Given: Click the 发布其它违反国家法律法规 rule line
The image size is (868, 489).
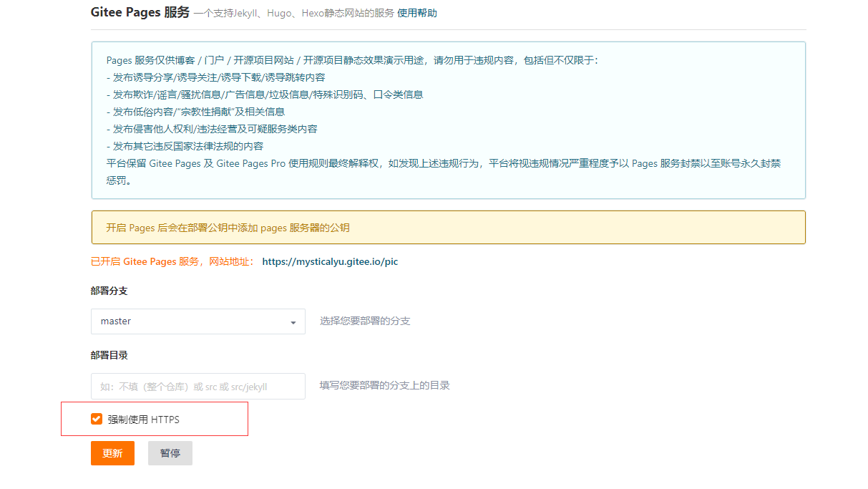Looking at the screenshot, I should (185, 146).
